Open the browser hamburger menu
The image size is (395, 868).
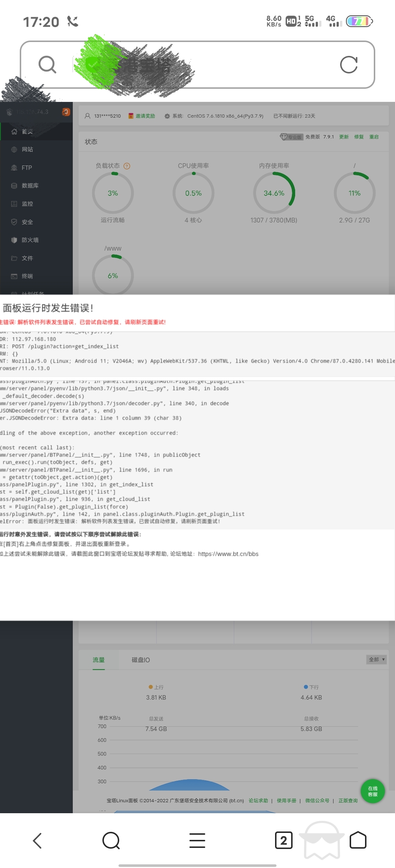coord(197,841)
